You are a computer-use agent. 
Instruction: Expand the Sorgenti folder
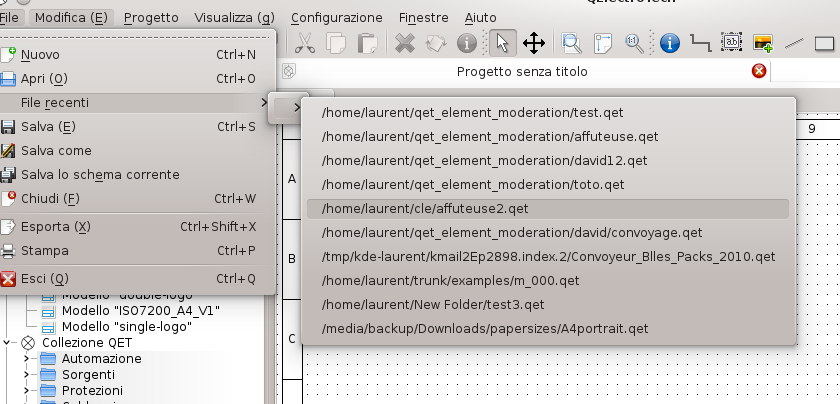26,375
